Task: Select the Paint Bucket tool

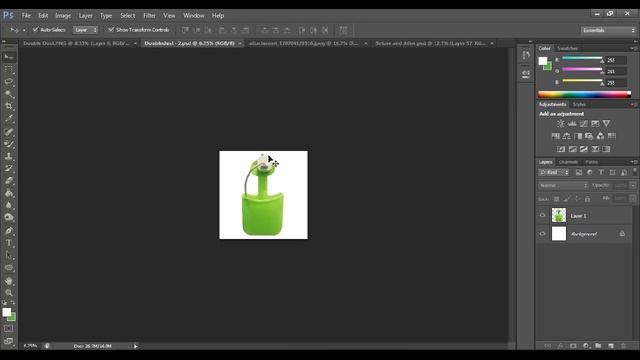Action: tap(9, 193)
